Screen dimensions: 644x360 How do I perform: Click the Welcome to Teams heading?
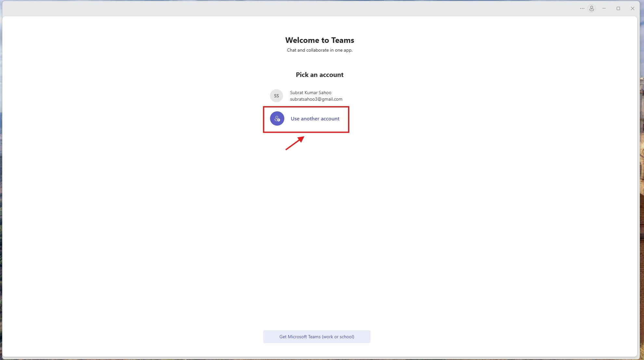[319, 40]
